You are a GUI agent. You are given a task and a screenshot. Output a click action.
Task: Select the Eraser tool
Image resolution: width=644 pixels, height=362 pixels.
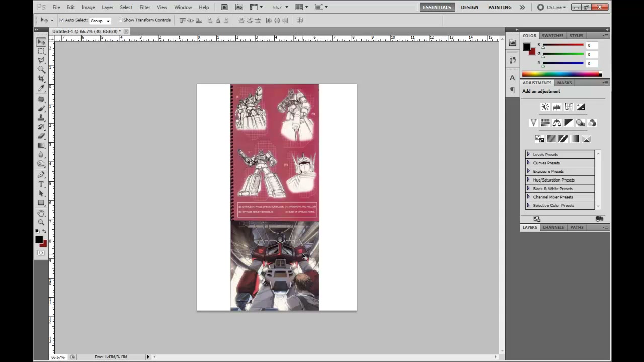point(41,136)
